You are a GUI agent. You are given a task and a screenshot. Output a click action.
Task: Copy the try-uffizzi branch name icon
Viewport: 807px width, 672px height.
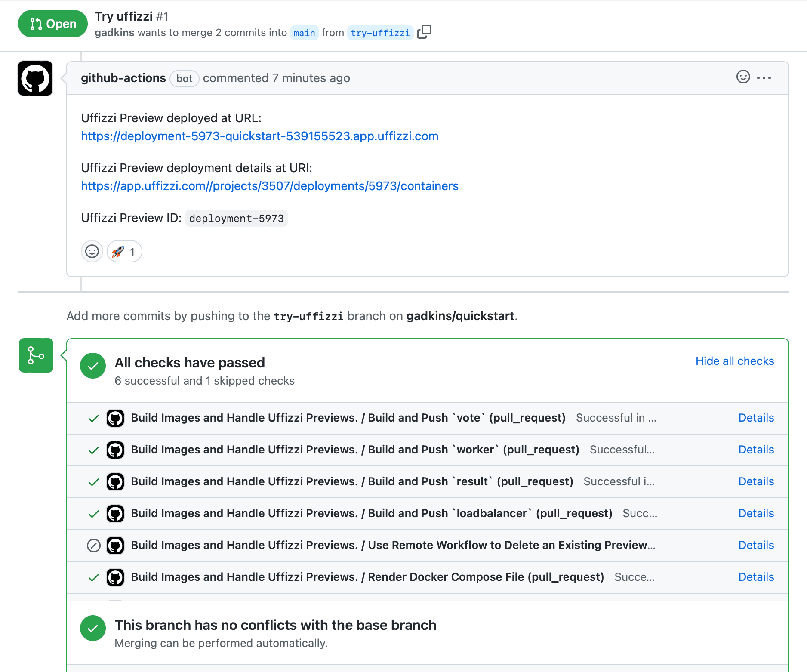click(424, 32)
